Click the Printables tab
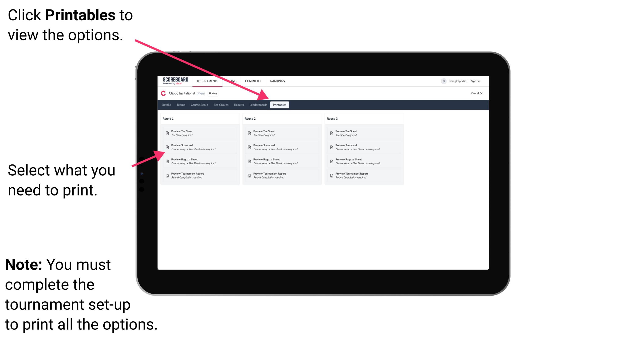This screenshot has width=644, height=346. 279,105
